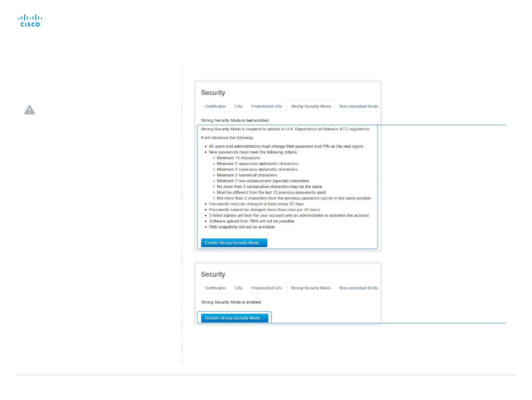Click Security heading in panel with Enable button
The width and height of the screenshot is (532, 400).
[x=213, y=93]
